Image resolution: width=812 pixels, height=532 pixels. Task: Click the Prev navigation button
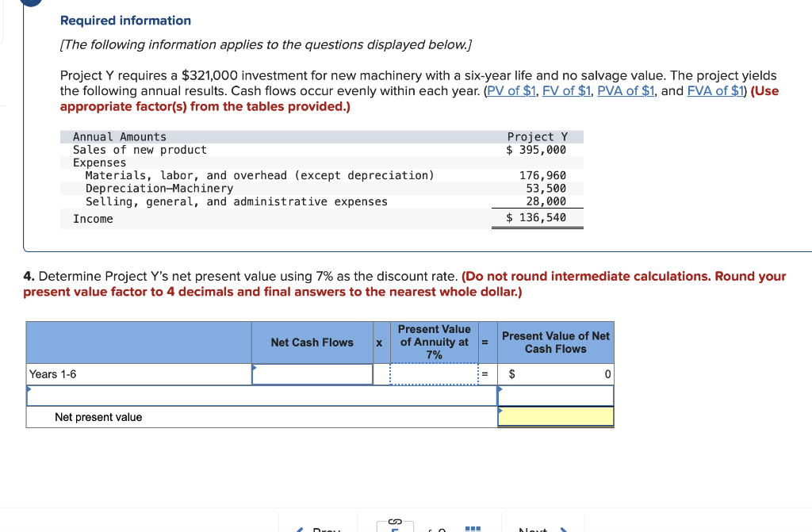(323, 529)
